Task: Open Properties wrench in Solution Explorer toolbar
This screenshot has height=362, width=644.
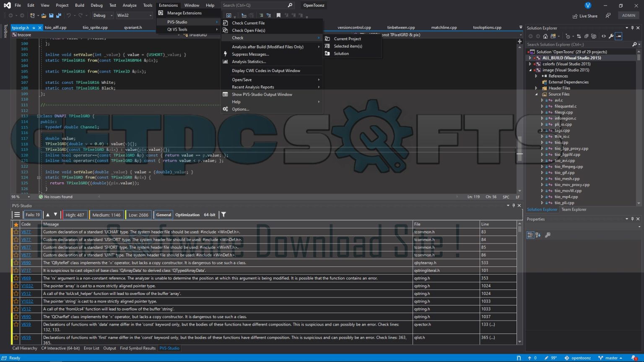Action: [x=611, y=36]
